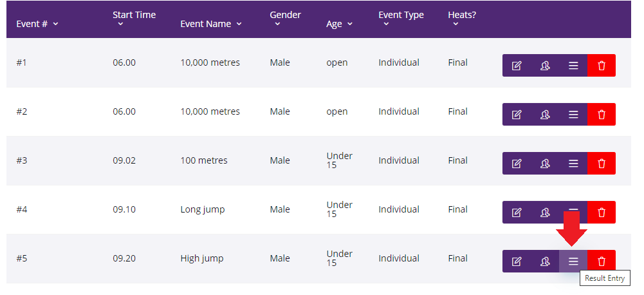The width and height of the screenshot is (644, 295).
Task: Sort by the Age column header
Action: tap(340, 24)
